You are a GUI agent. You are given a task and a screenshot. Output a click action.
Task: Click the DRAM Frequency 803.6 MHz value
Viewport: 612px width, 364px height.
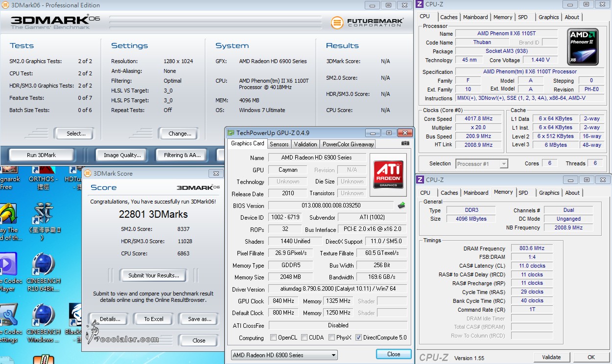[x=532, y=249]
